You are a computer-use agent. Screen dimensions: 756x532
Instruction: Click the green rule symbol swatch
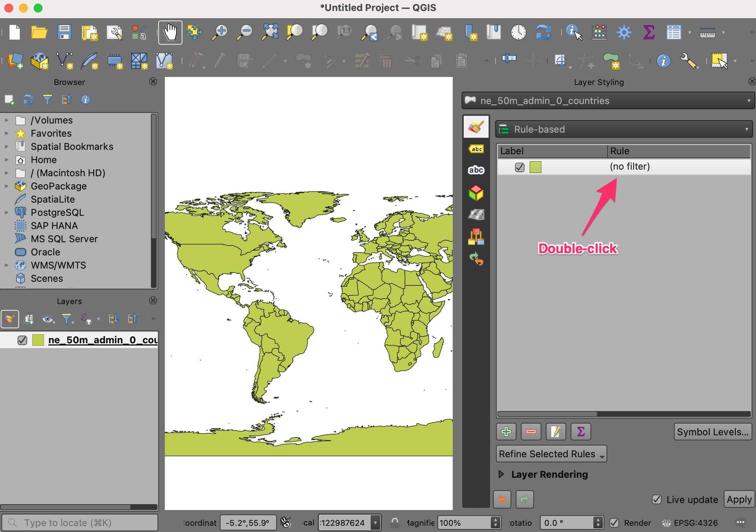(535, 167)
